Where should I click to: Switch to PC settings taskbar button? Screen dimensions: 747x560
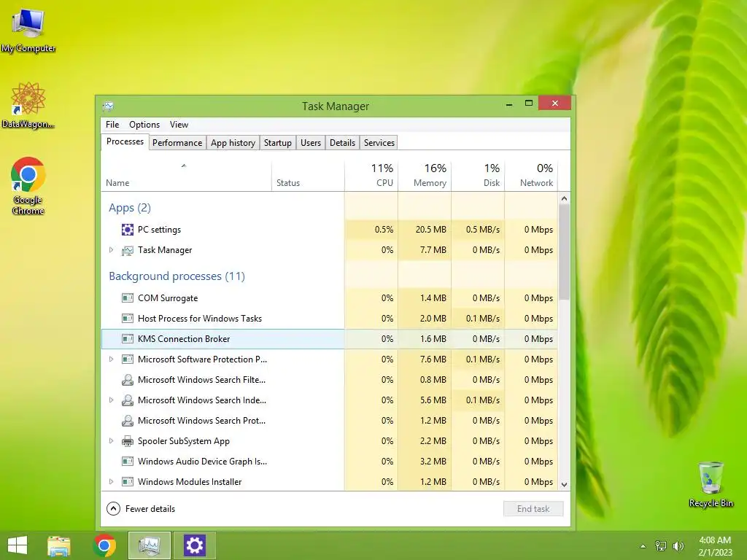pos(194,545)
